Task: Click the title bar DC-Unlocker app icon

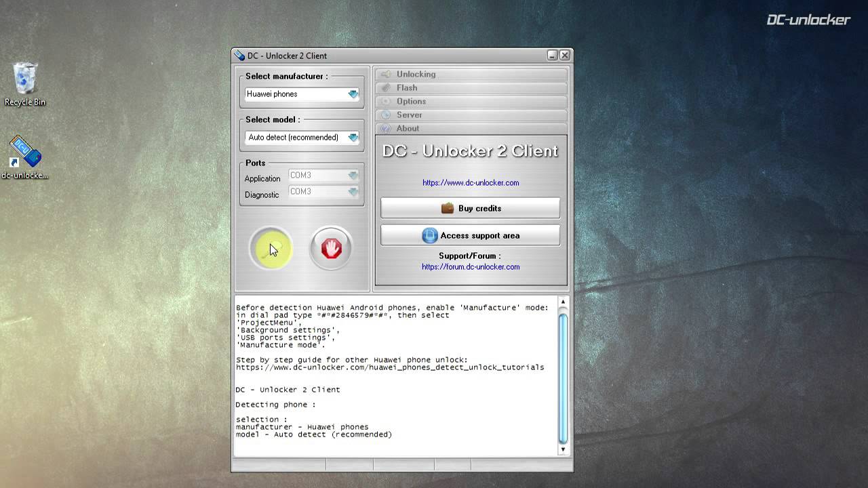Action: click(x=239, y=56)
